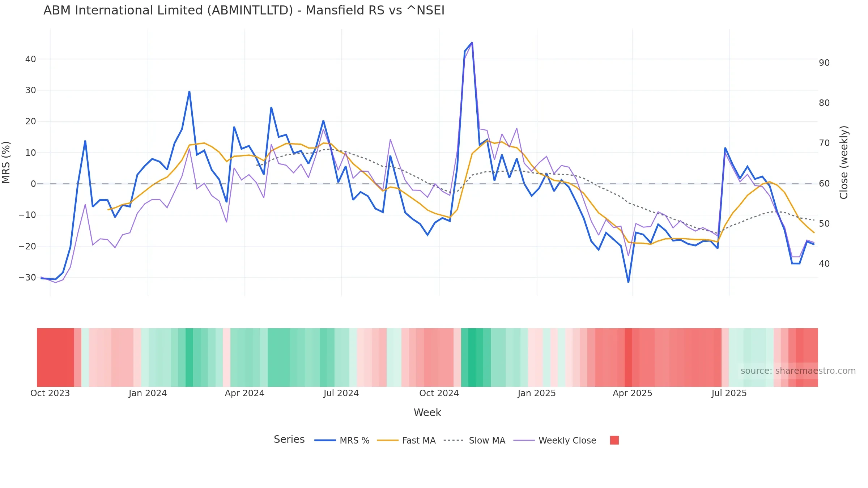Click the 10 tick on MRS axis

pyautogui.click(x=30, y=153)
